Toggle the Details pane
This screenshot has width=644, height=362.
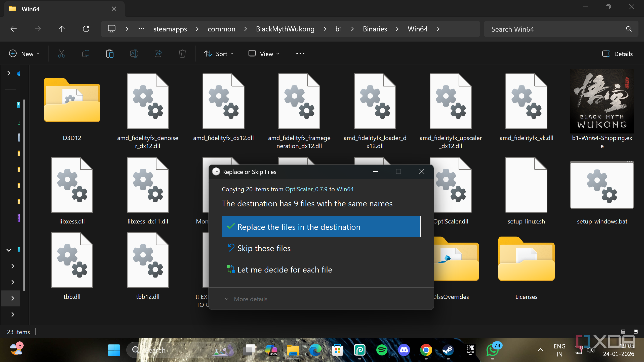point(617,54)
